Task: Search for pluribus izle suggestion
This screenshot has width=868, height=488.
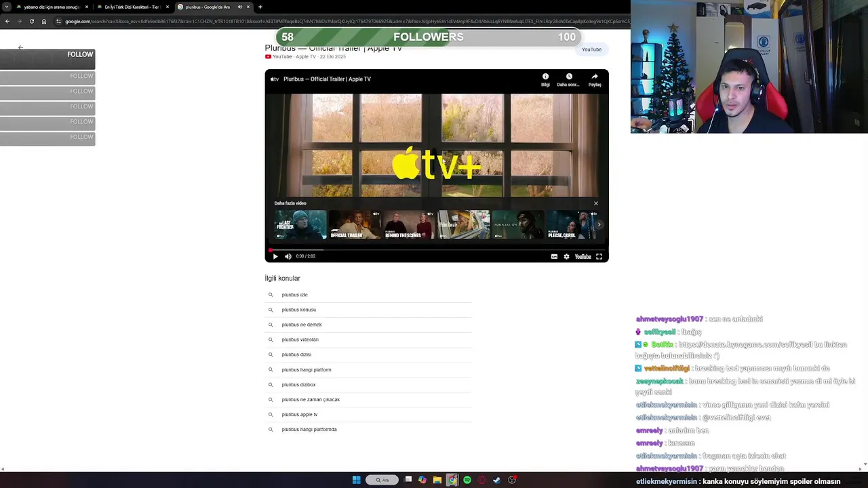Action: tap(368, 295)
